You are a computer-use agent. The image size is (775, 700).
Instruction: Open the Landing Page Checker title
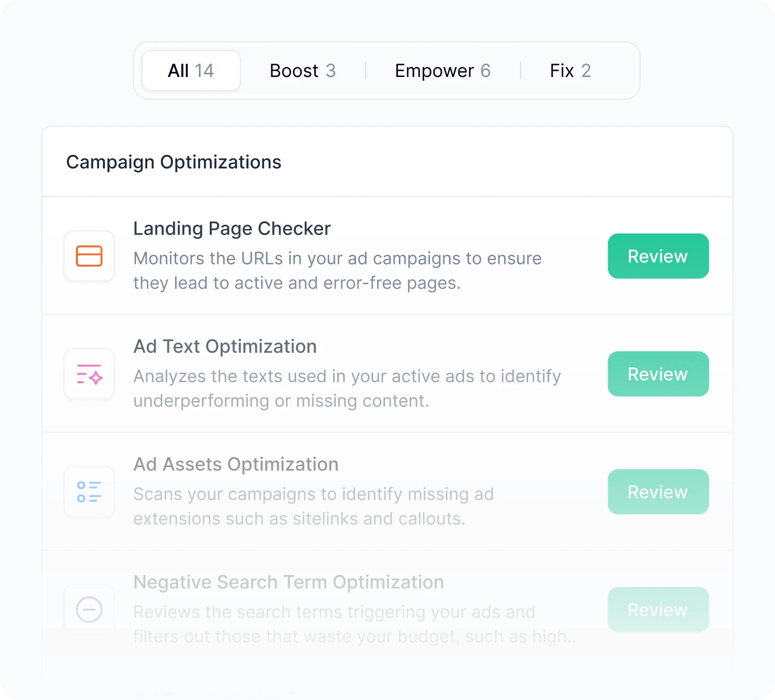pos(232,228)
